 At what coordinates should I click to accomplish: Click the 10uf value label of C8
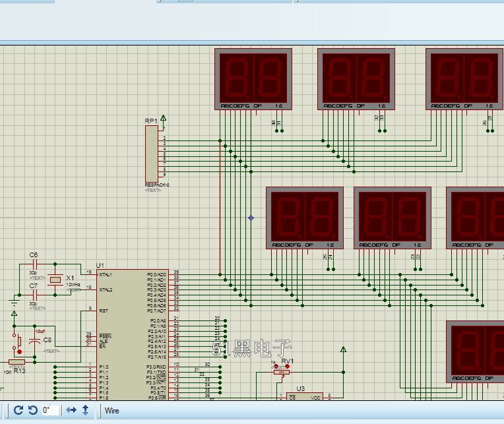pyautogui.click(x=40, y=331)
